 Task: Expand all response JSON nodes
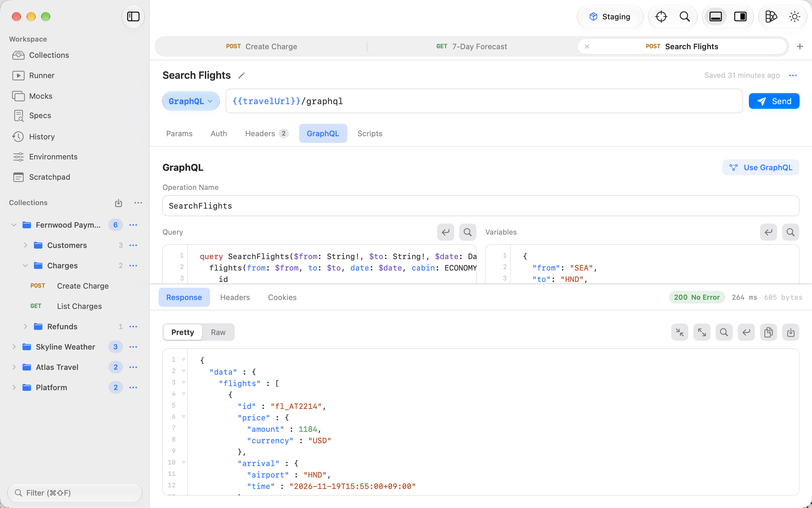702,332
